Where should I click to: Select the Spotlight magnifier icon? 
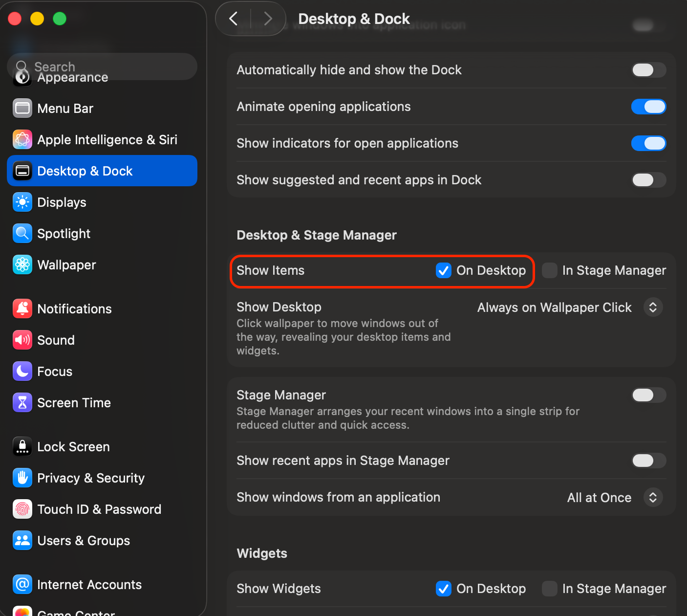coord(22,233)
